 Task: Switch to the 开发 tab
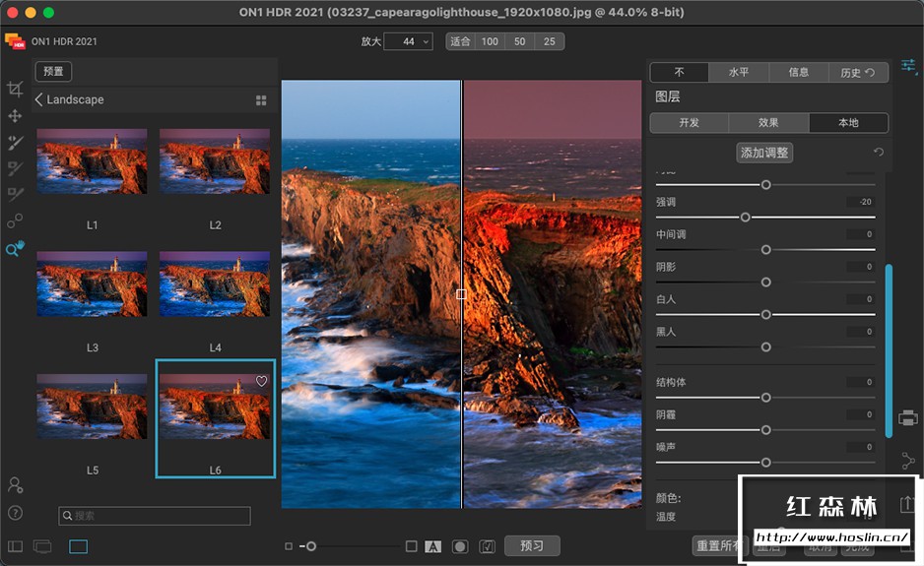coord(690,123)
